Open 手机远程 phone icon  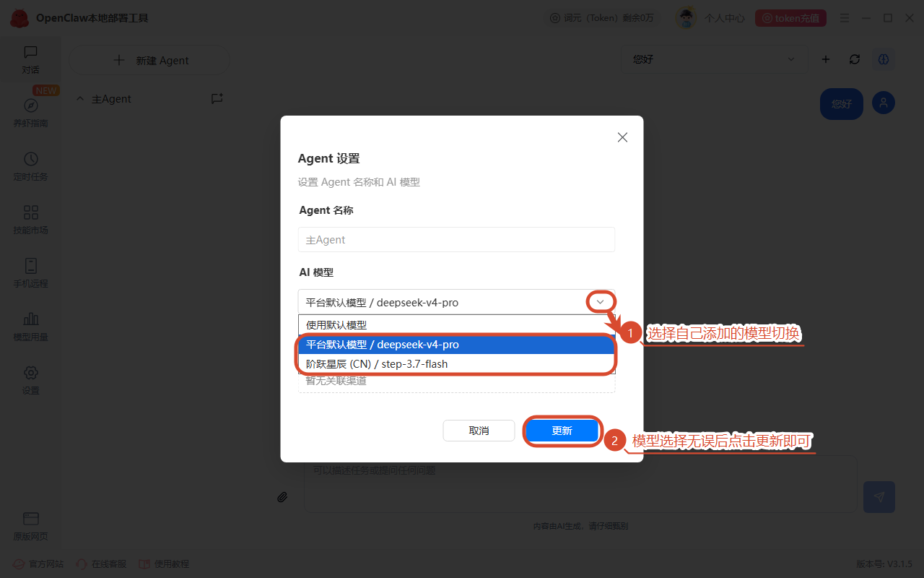click(30, 266)
